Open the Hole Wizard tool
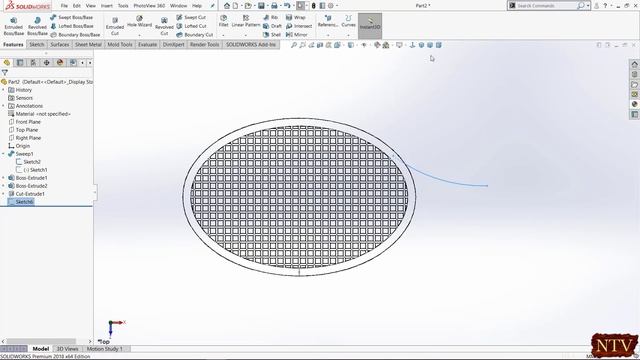The height and width of the screenshot is (360, 640). pos(139,22)
